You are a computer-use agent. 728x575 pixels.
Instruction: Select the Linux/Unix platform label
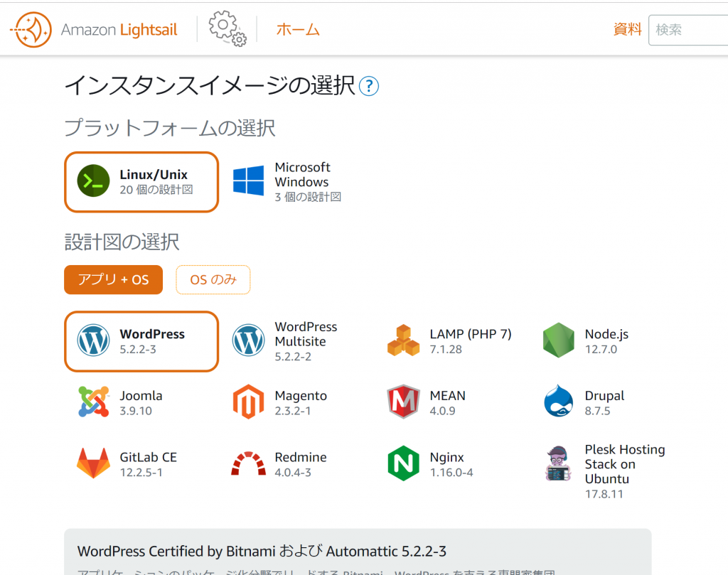pyautogui.click(x=154, y=175)
